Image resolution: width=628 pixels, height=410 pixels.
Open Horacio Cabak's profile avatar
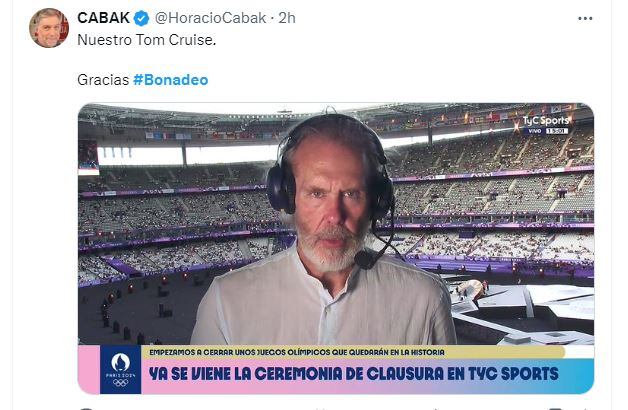pyautogui.click(x=49, y=28)
